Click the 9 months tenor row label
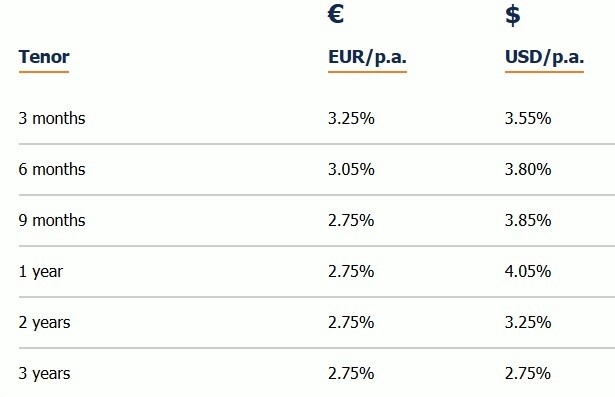 click(x=52, y=220)
